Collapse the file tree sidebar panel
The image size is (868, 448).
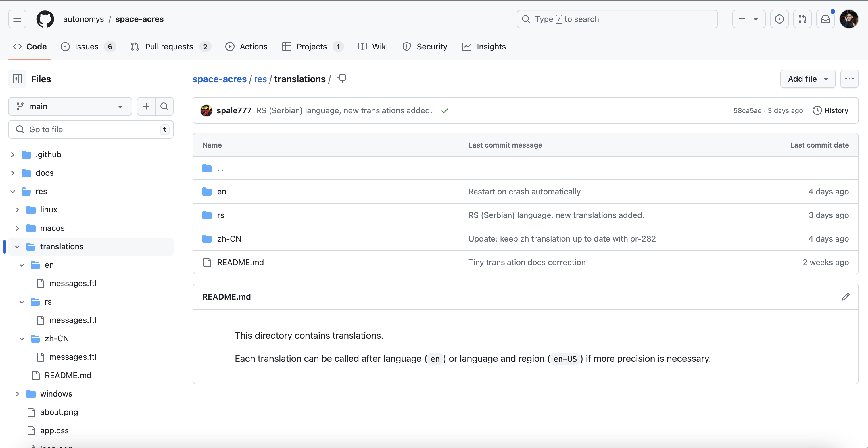[x=17, y=79]
